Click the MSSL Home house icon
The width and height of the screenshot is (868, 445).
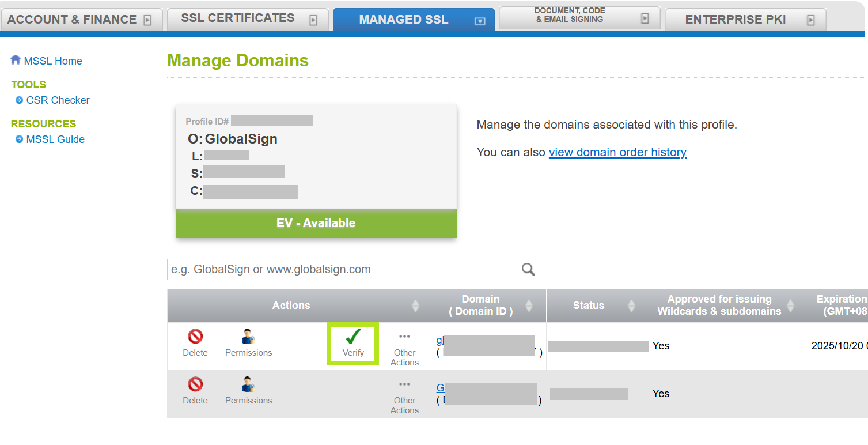point(16,60)
